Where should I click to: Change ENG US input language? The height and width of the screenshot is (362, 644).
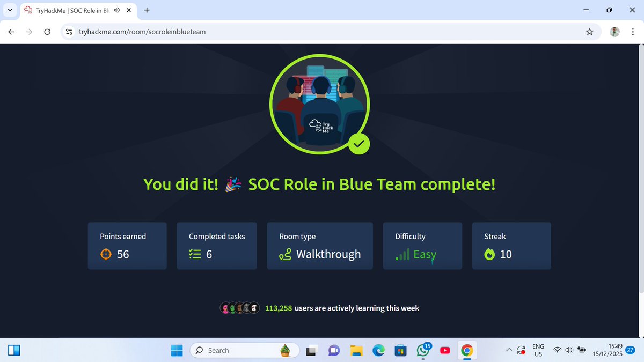pos(538,350)
